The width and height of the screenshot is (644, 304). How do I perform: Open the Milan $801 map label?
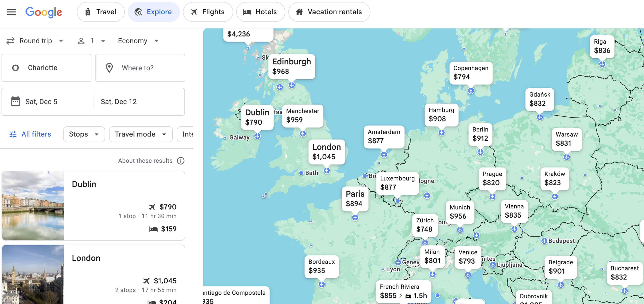tap(433, 257)
